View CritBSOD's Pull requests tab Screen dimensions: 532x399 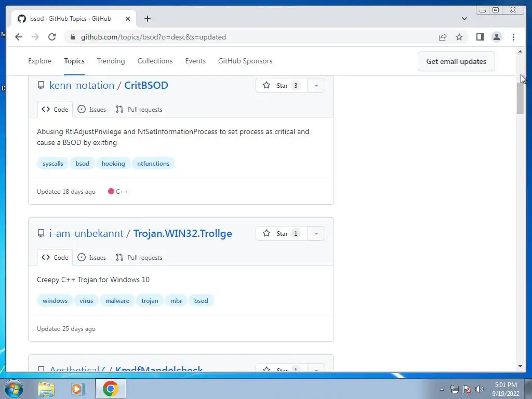[139, 109]
